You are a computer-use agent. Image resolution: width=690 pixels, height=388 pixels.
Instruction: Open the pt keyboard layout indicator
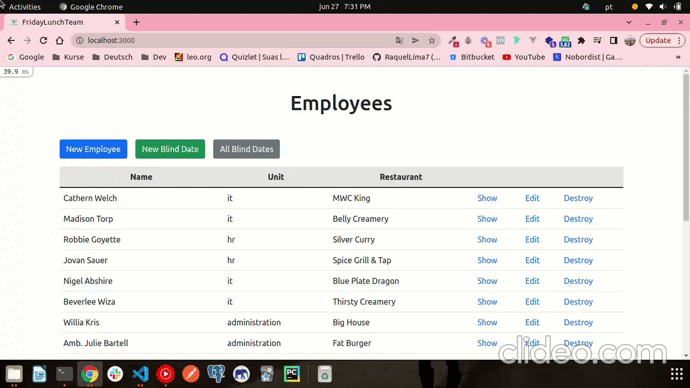pyautogui.click(x=609, y=7)
